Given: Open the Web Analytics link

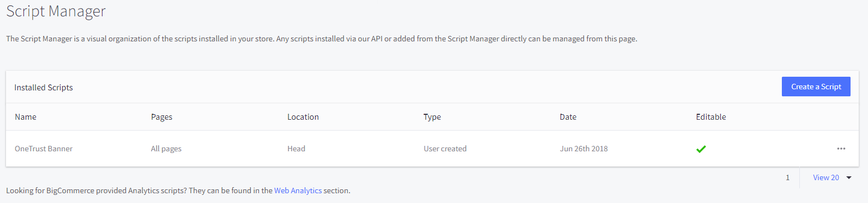Looking at the screenshot, I should tap(298, 190).
